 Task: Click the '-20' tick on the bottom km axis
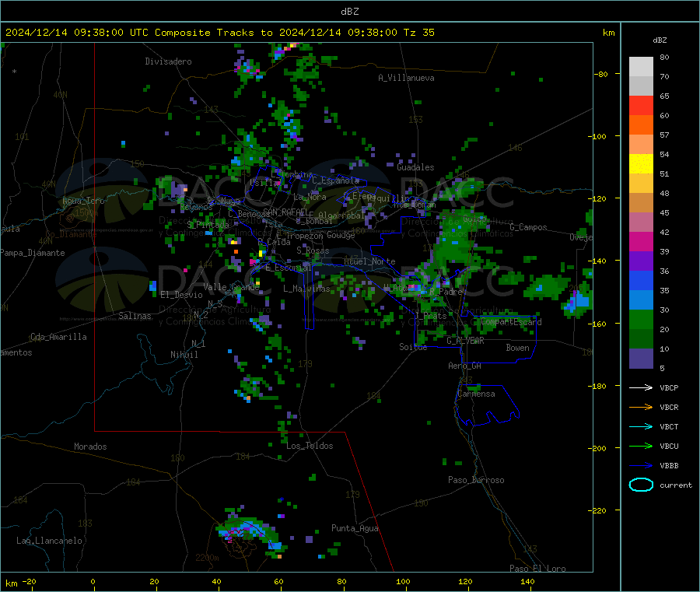30,581
